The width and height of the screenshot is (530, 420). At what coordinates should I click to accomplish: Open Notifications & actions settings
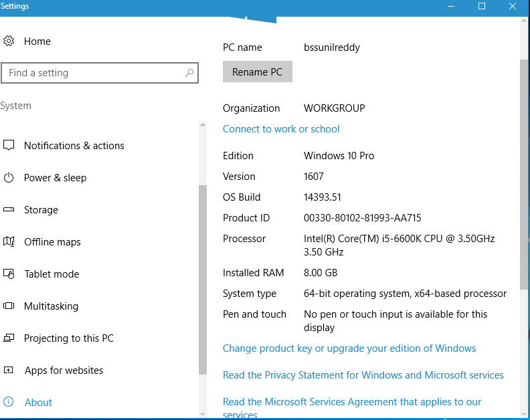pyautogui.click(x=74, y=146)
